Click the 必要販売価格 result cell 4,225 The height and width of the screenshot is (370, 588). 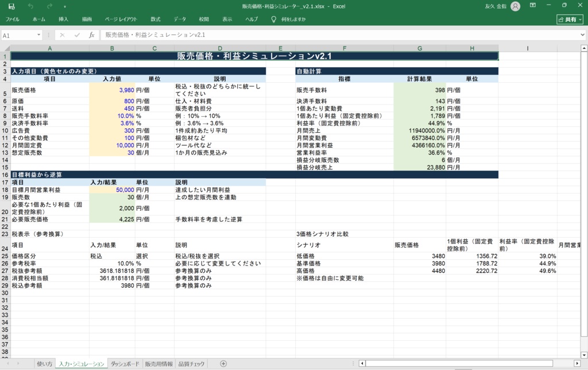112,219
